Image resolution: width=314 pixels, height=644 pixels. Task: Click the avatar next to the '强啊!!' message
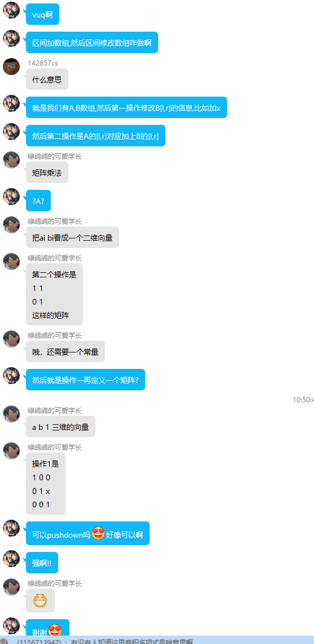pyautogui.click(x=11, y=559)
